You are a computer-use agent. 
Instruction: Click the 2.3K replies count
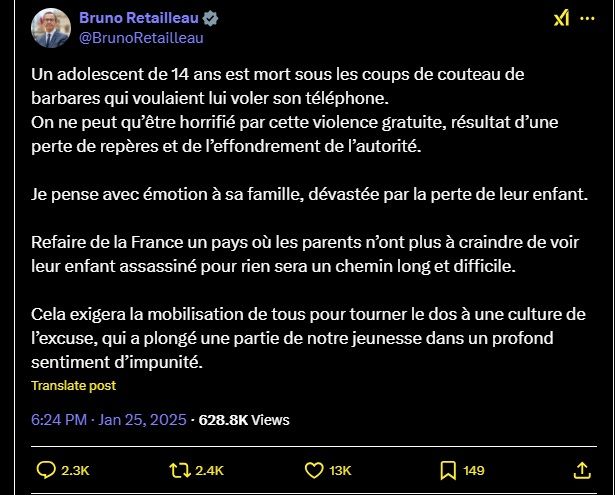75,471
